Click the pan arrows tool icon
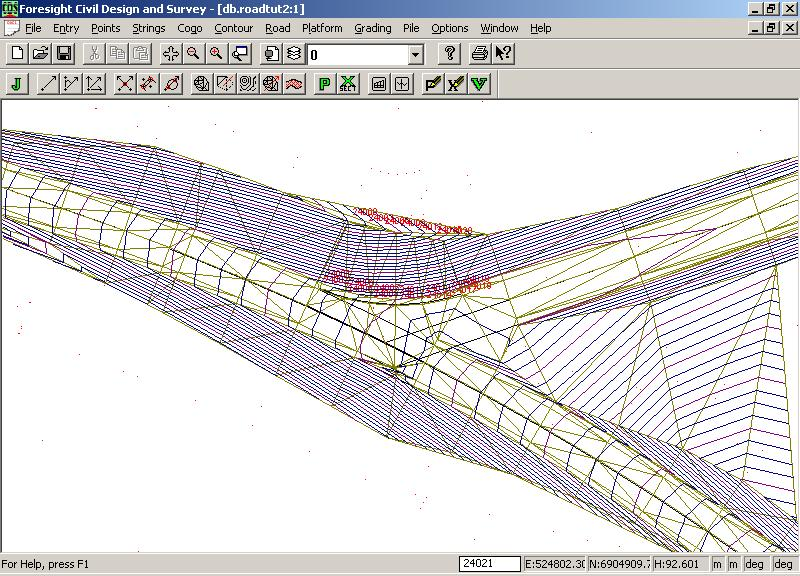The width and height of the screenshot is (800, 576). [170, 54]
